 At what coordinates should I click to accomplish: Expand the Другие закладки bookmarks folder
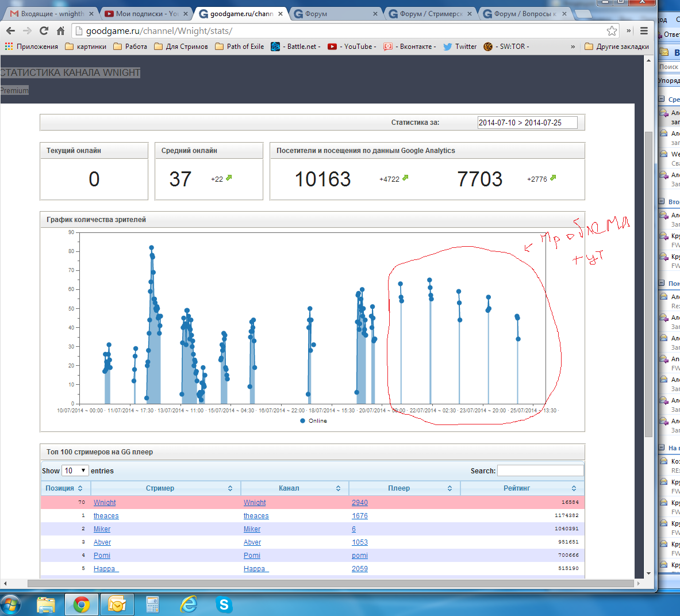click(x=617, y=47)
